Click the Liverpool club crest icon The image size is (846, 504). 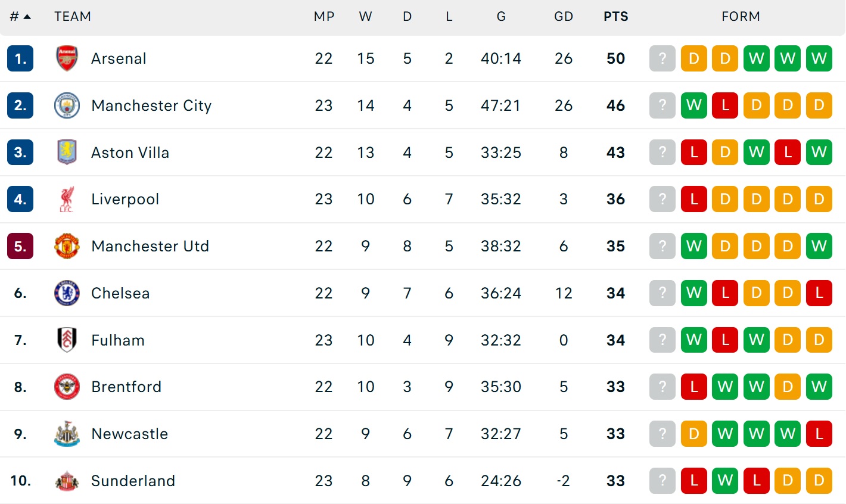[x=67, y=199]
